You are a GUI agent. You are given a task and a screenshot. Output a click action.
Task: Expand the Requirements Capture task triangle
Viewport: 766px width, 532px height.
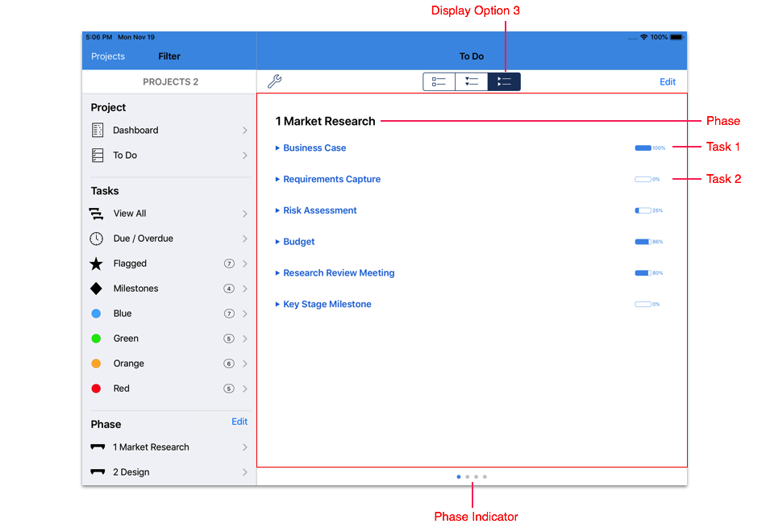277,180
